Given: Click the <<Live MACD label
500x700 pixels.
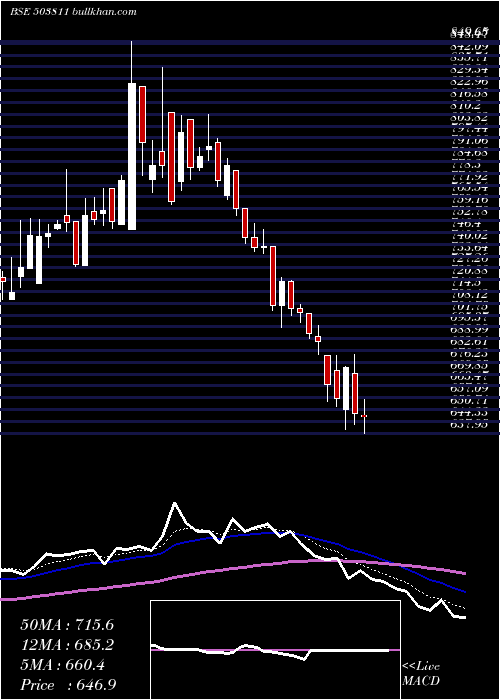Looking at the screenshot, I should [x=421, y=673].
